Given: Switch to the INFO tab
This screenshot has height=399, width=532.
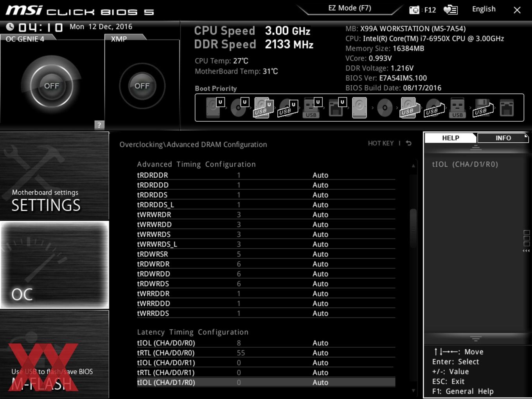Looking at the screenshot, I should (503, 138).
